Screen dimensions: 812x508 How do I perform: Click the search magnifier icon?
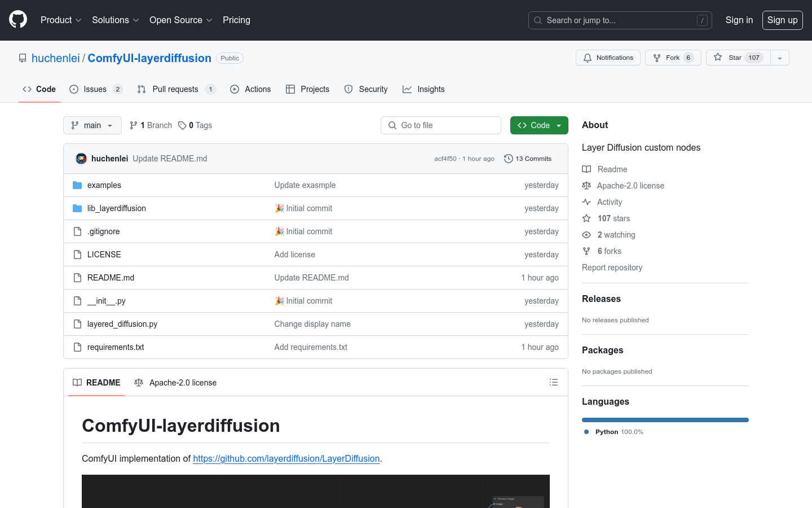pos(537,20)
